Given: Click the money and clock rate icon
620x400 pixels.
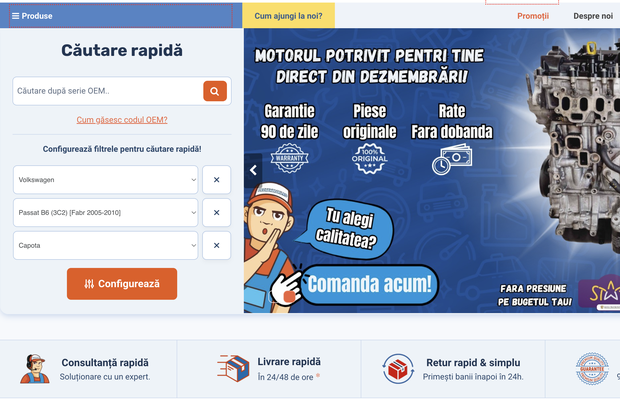Looking at the screenshot, I should 452,159.
